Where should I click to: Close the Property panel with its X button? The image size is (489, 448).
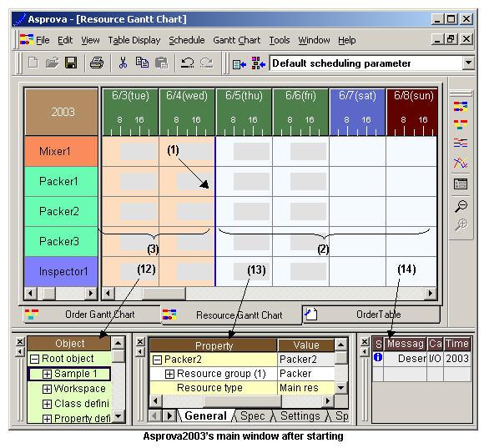pyautogui.click(x=140, y=342)
